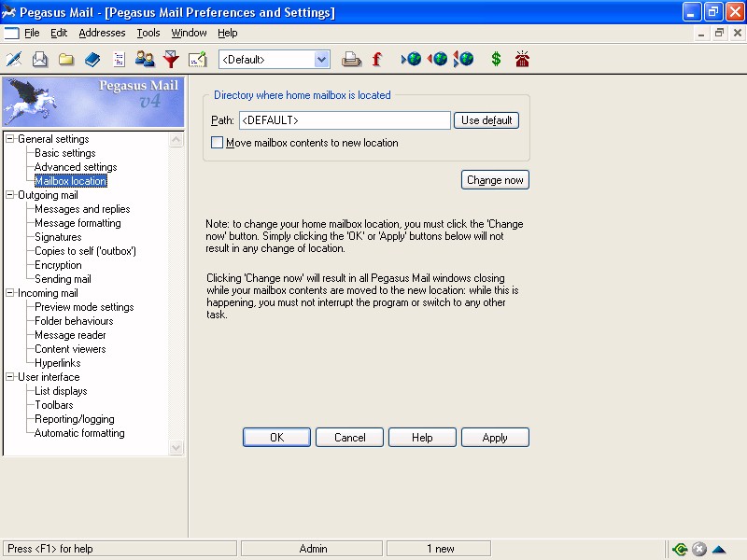Click the settings tree scroll up arrow
Viewport: 747px width, 560px height.
(176, 139)
